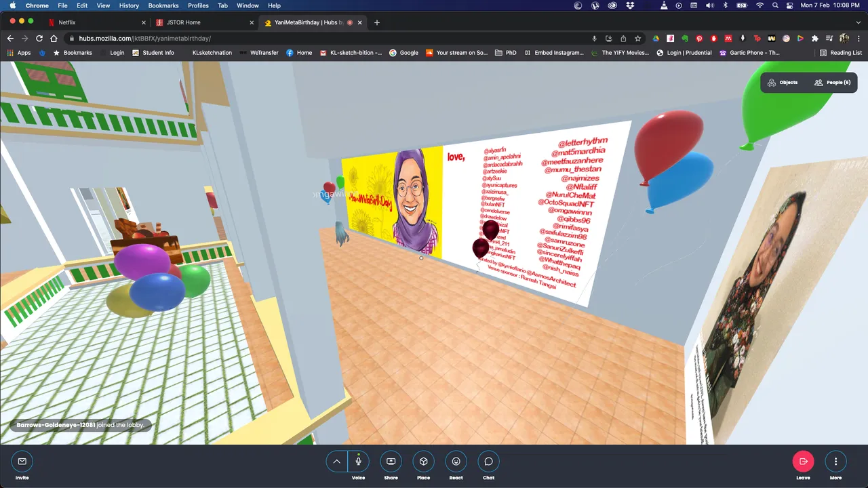
Task: Close the Netflix tab
Action: tap(143, 22)
